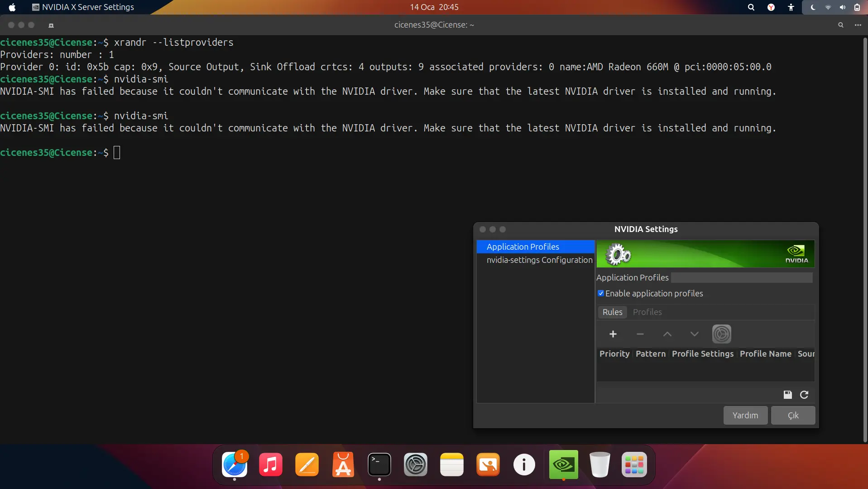Sort by Priority column header
This screenshot has height=489, width=868.
(x=614, y=353)
